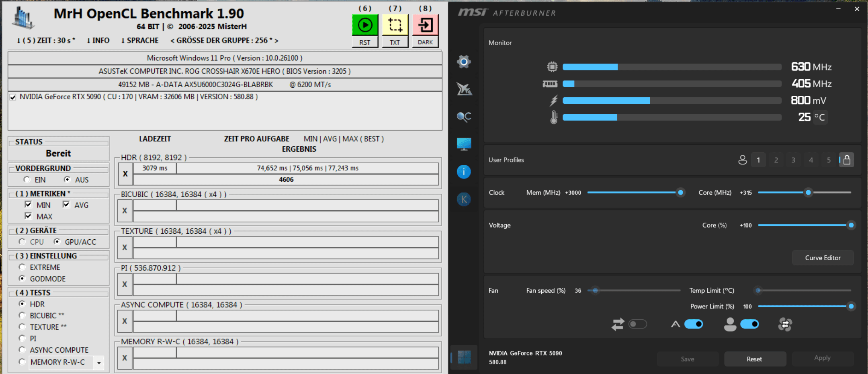Image resolution: width=868 pixels, height=374 pixels.
Task: Open the OC Scanner magnifier icon
Action: pos(464,117)
